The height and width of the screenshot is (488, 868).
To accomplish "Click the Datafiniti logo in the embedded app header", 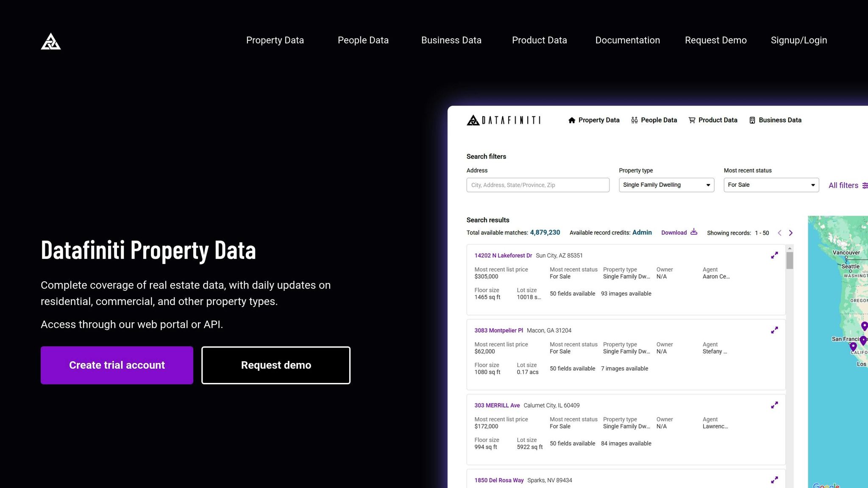I will tap(504, 120).
